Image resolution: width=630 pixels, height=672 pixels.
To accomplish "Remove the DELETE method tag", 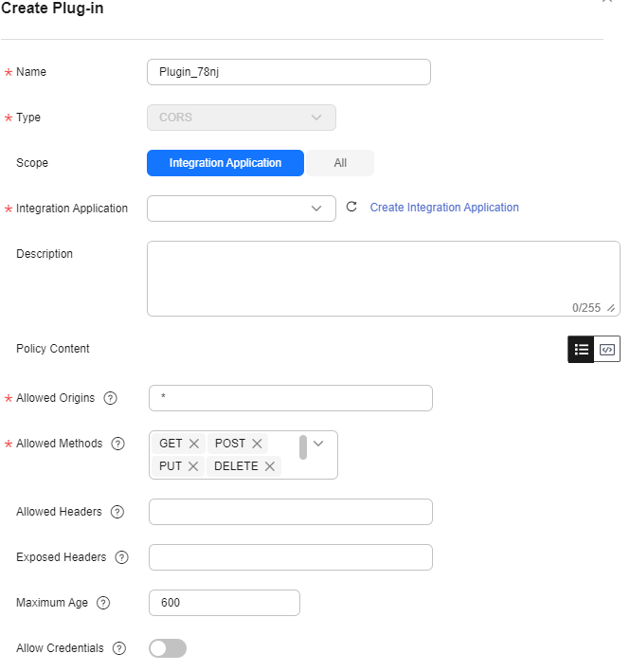I will 269,466.
